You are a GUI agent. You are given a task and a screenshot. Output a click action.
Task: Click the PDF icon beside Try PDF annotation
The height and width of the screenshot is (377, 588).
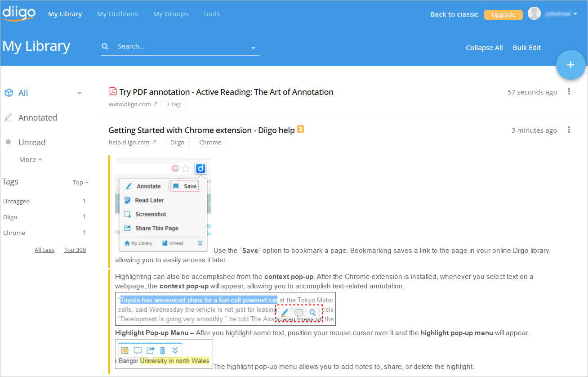[113, 91]
